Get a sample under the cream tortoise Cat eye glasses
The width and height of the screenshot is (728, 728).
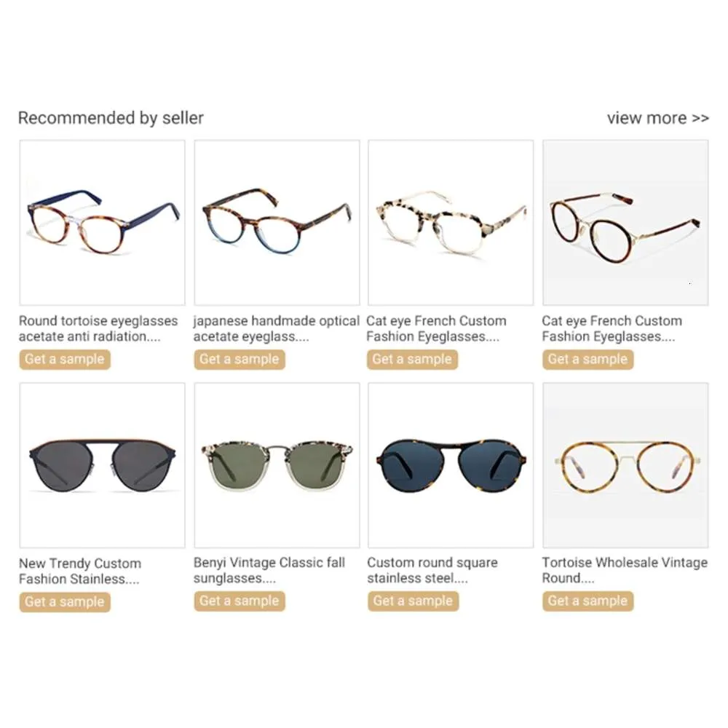coord(412,360)
